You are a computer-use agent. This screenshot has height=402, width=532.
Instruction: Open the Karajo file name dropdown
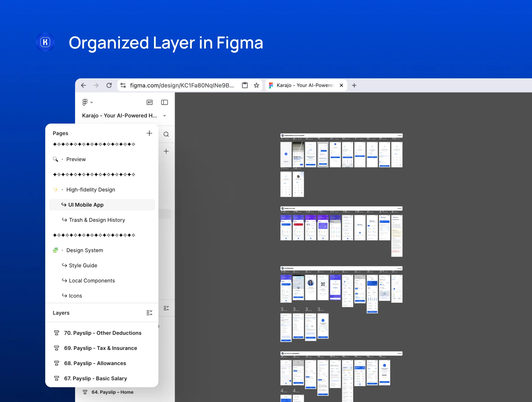pos(165,116)
